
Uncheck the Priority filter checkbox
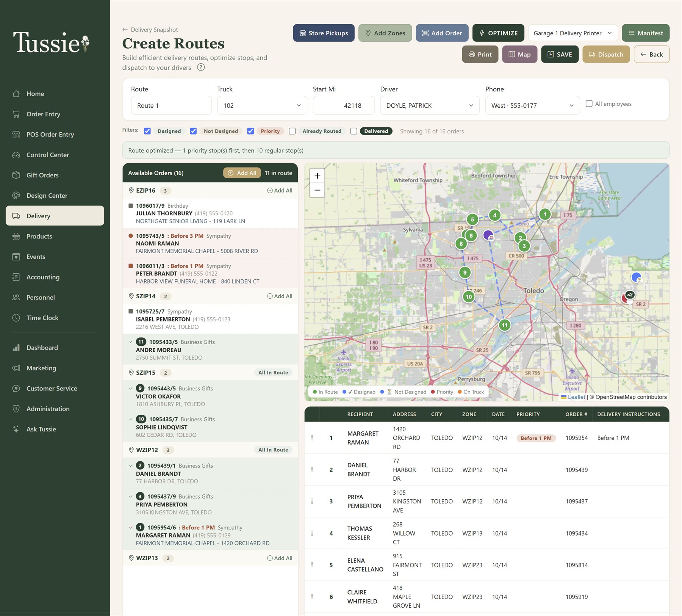click(x=250, y=131)
